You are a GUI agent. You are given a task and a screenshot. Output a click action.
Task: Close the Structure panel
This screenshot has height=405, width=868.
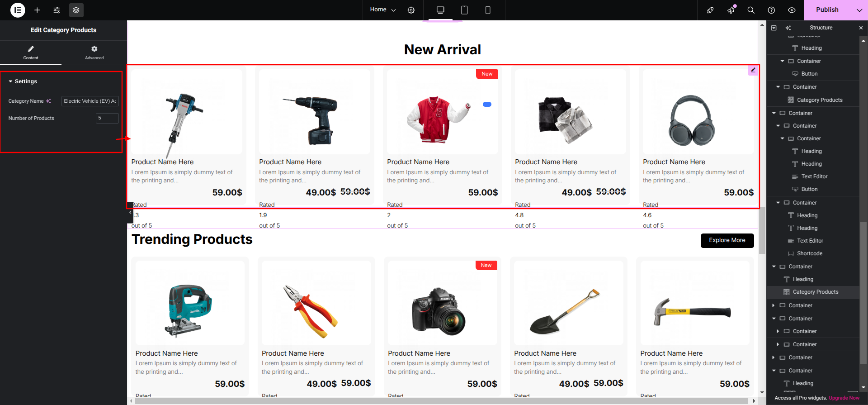[x=861, y=28]
